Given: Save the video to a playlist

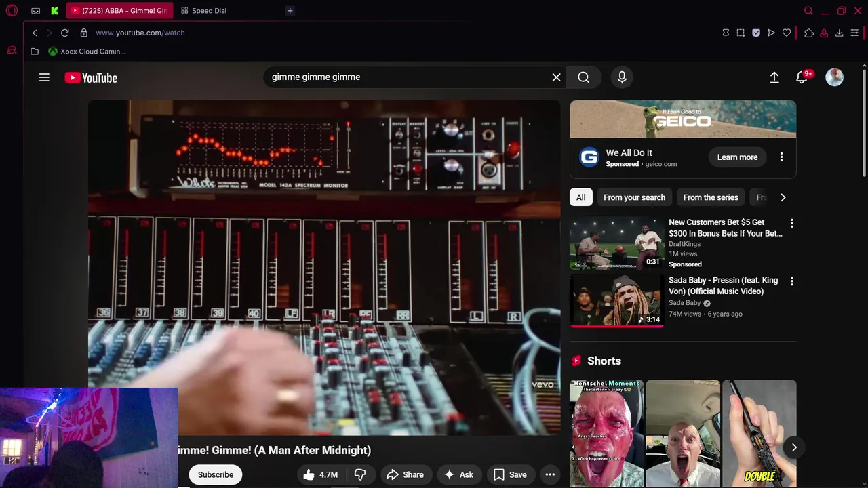Looking at the screenshot, I should (510, 475).
